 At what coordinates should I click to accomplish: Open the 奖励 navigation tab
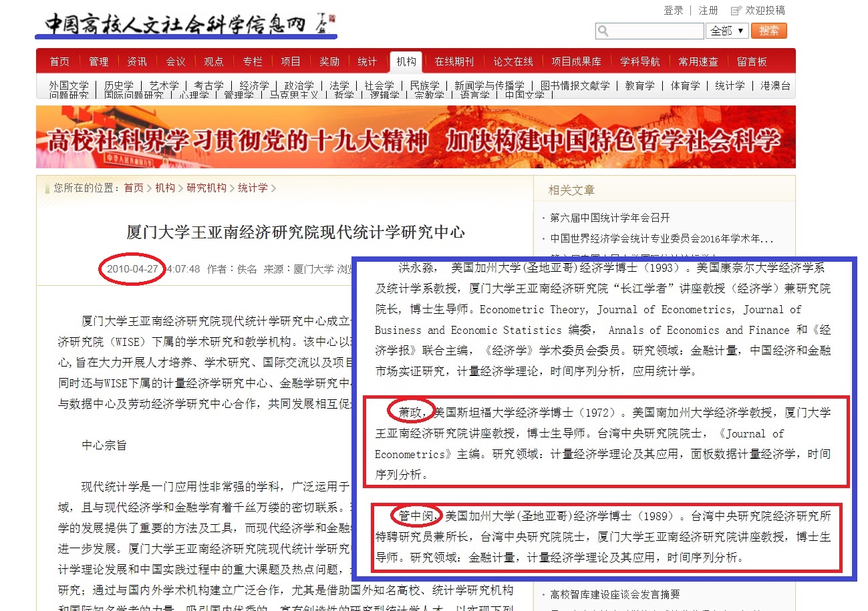(329, 61)
